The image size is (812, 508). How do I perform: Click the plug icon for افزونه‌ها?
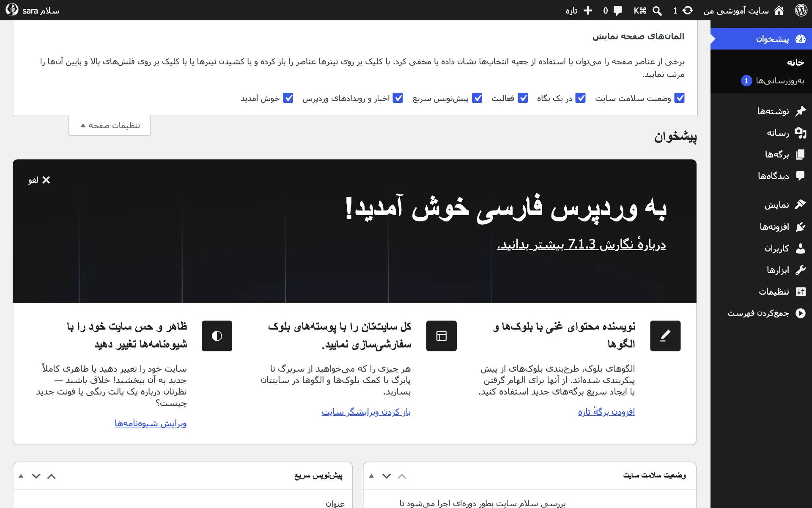[801, 227]
